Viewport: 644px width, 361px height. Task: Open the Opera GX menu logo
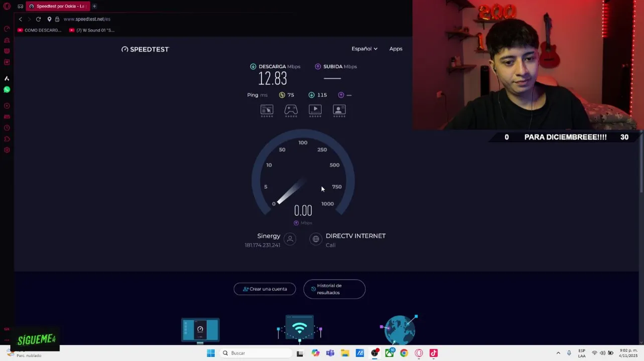pyautogui.click(x=7, y=7)
